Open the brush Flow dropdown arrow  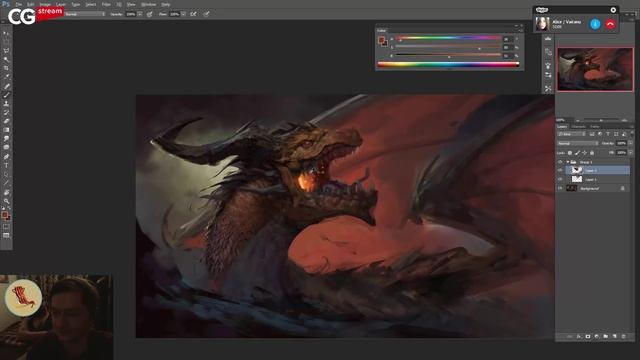coord(184,14)
